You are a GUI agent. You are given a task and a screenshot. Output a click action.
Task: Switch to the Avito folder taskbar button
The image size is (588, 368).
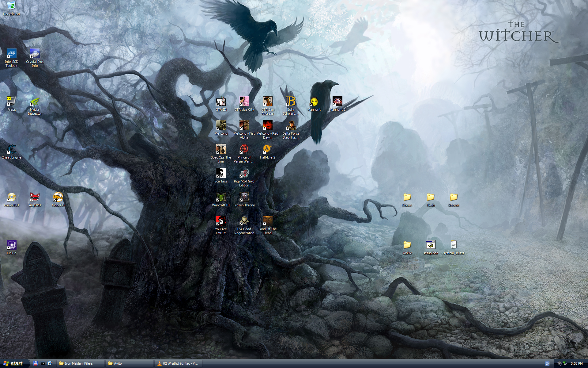pyautogui.click(x=129, y=363)
